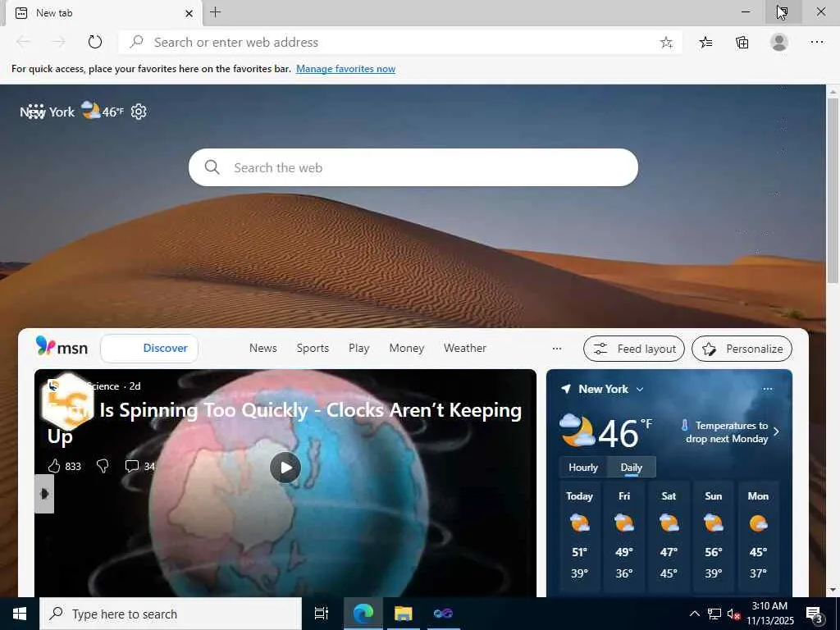Switch to Hourly forecast tab
840x630 pixels.
pos(583,467)
